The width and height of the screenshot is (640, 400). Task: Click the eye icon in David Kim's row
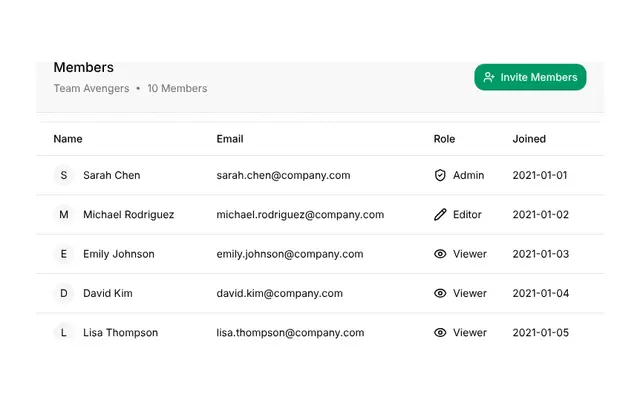(x=440, y=293)
